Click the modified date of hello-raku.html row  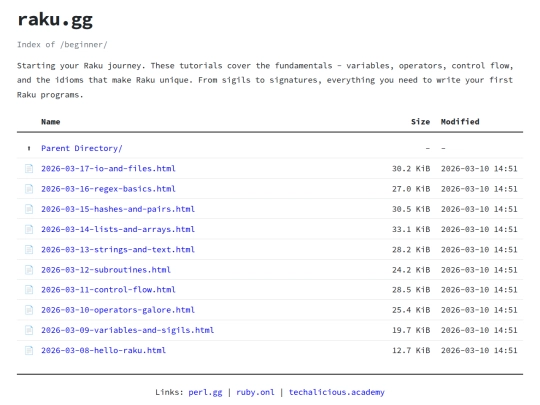[479, 351]
